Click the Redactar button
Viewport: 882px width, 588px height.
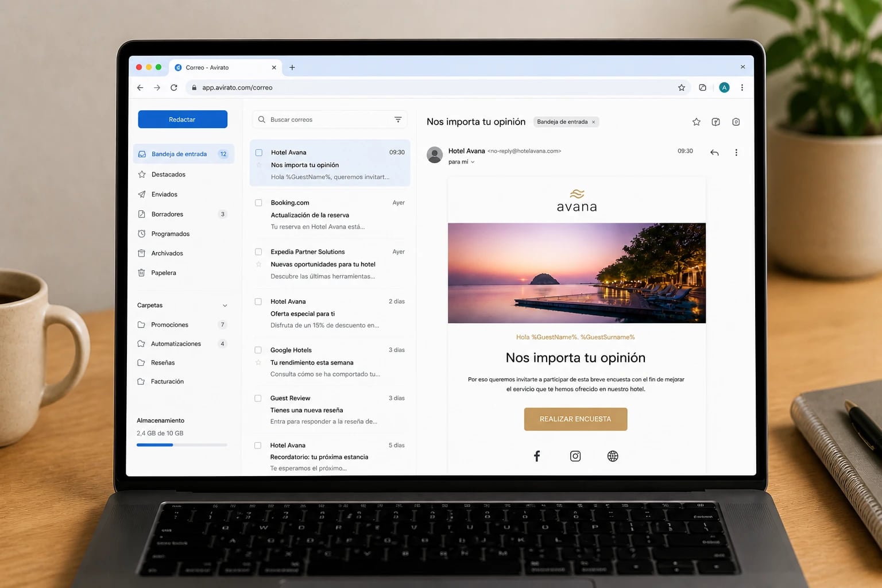183,119
